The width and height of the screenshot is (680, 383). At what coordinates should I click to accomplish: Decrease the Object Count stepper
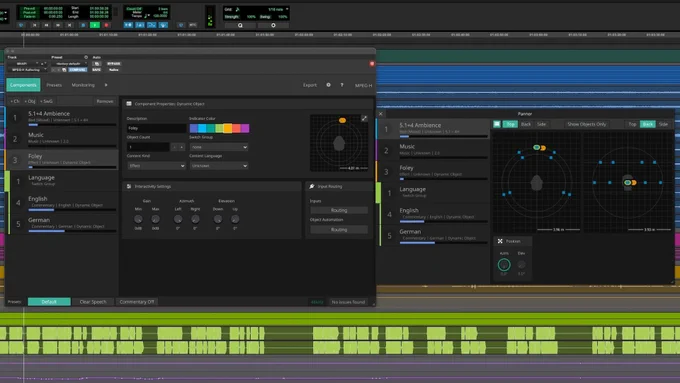click(x=174, y=147)
